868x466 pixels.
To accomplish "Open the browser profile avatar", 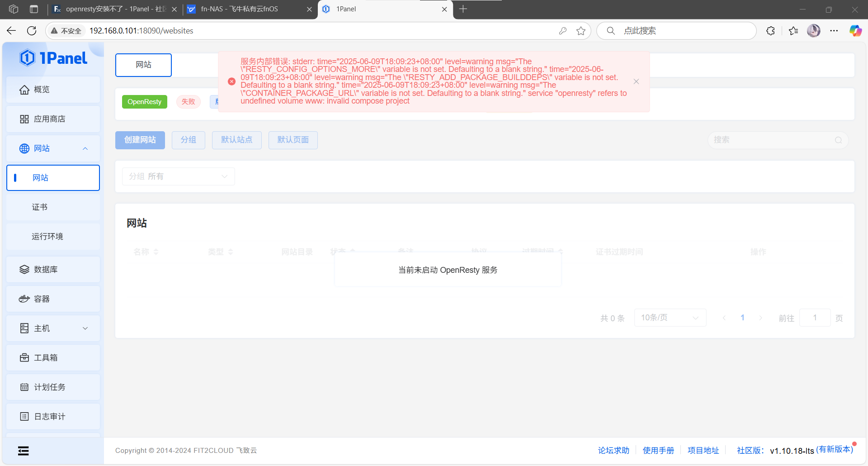I will [x=814, y=31].
